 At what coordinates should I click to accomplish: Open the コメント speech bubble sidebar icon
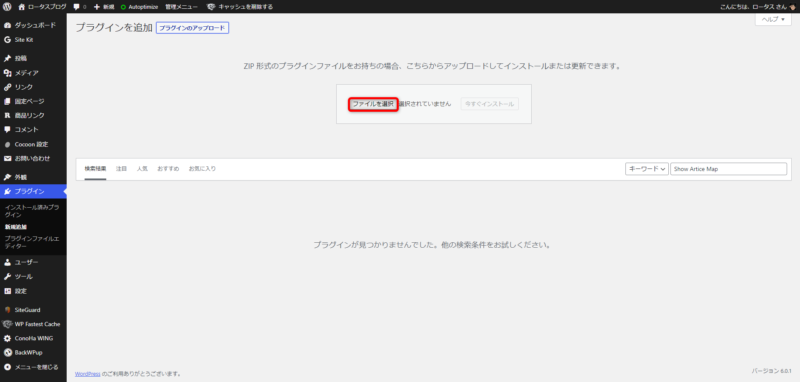click(x=7, y=130)
